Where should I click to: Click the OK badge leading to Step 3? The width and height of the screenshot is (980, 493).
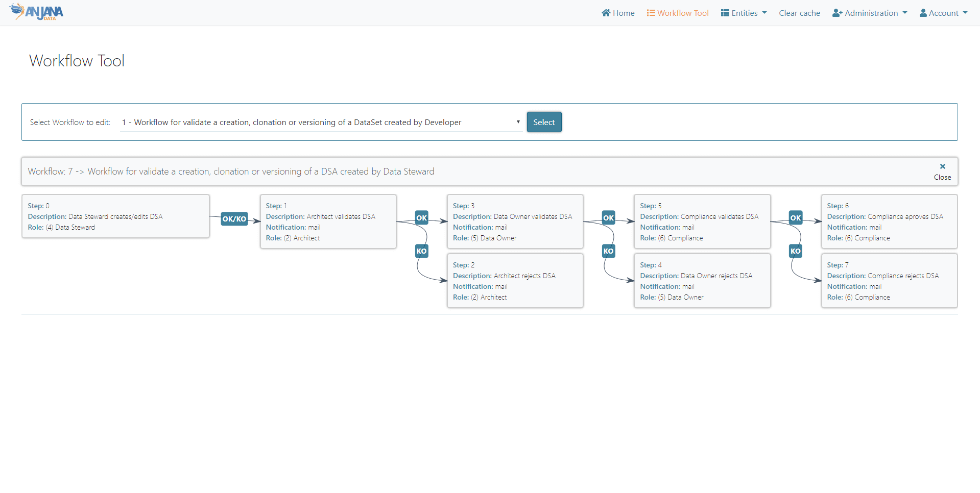[x=421, y=218]
